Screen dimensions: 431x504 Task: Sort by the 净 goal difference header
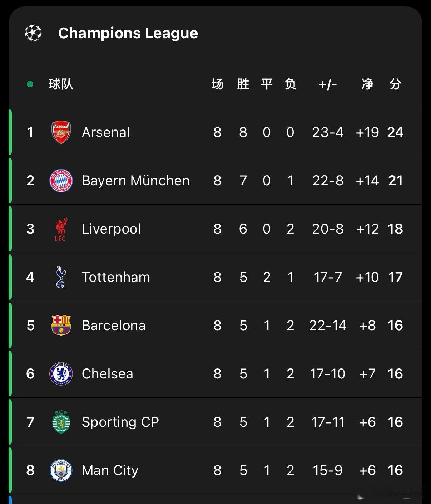click(x=367, y=84)
